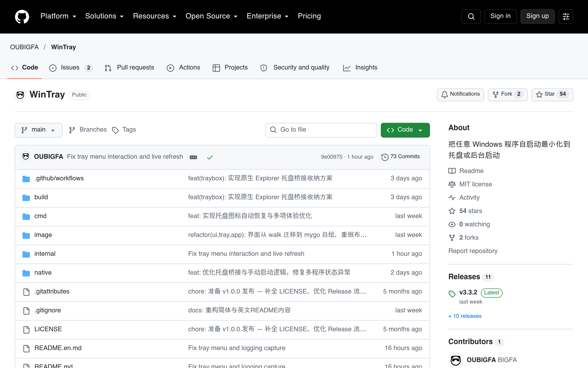Image resolution: width=588 pixels, height=368 pixels.
Task: Open the internal row commit message link
Action: tap(246, 254)
